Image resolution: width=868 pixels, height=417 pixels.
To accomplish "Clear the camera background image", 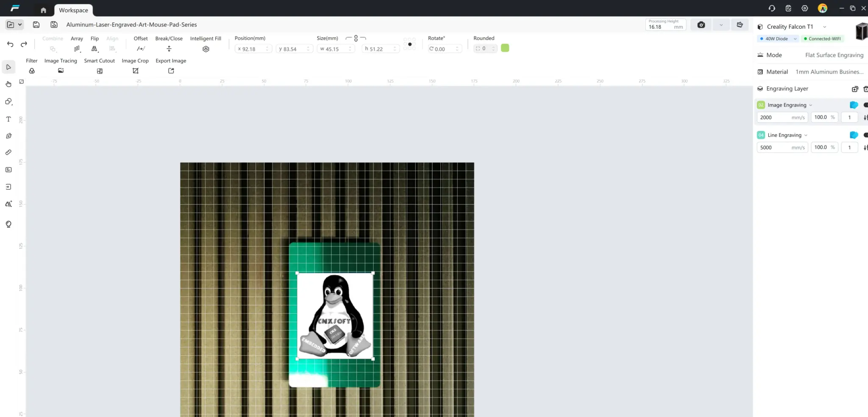I will click(740, 25).
